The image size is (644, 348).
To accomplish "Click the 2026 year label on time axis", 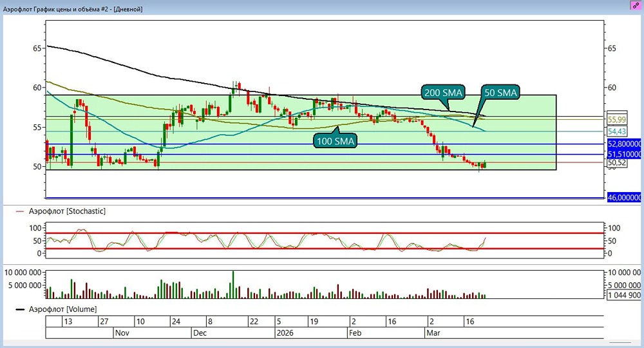I will tap(285, 333).
